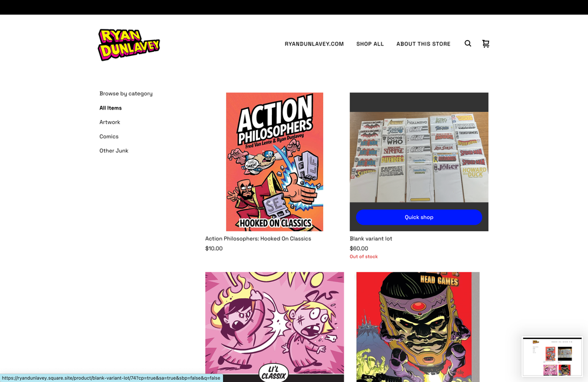Click the $10.00 price under Action Philosophers
This screenshot has height=382, width=588.
[x=214, y=249]
